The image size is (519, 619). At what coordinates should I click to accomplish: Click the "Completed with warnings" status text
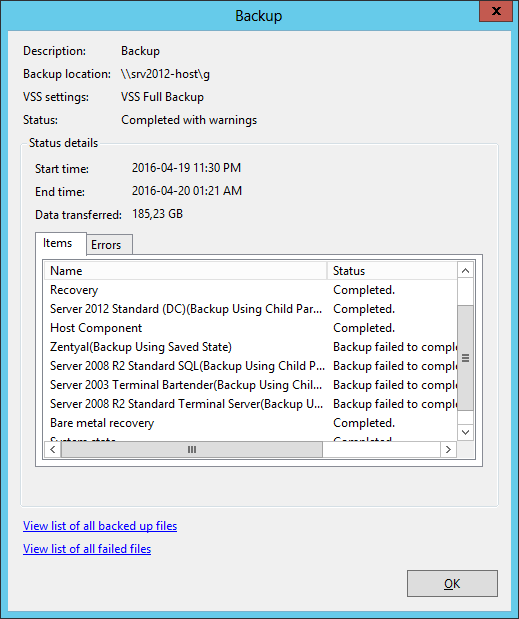189,120
